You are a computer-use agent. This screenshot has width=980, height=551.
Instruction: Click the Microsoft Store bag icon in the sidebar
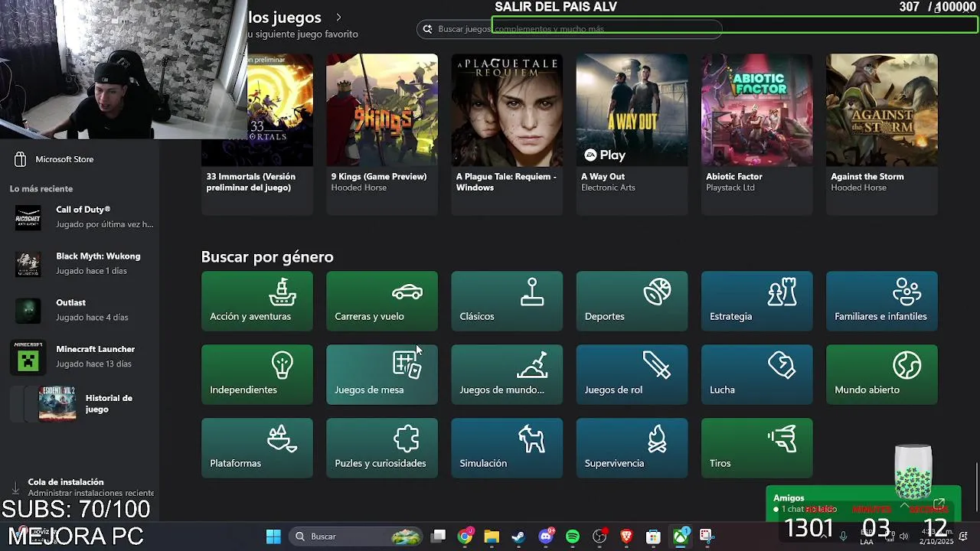[x=21, y=159]
